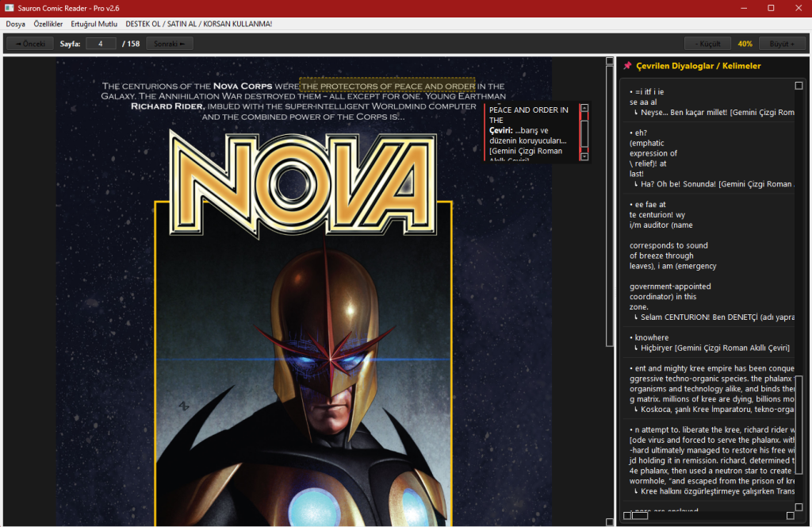Click Sauron Comic Reader app icon in title bar
The image size is (812, 527).
pos(10,8)
